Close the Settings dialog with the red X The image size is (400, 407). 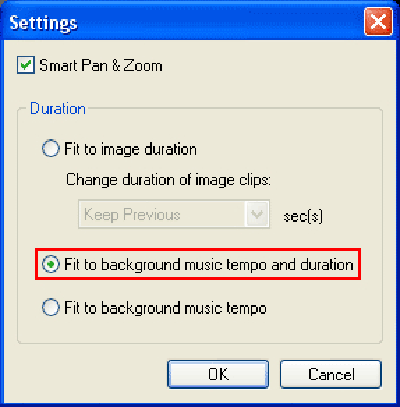point(378,22)
